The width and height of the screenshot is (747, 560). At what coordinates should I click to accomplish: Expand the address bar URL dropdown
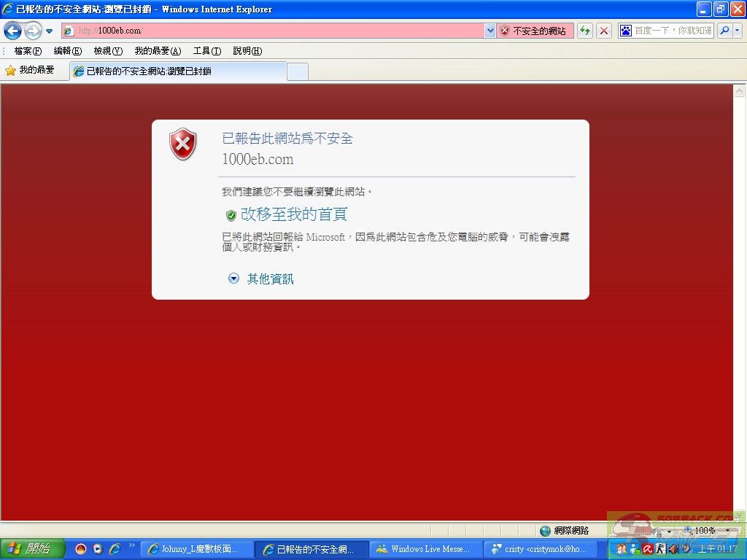click(490, 31)
